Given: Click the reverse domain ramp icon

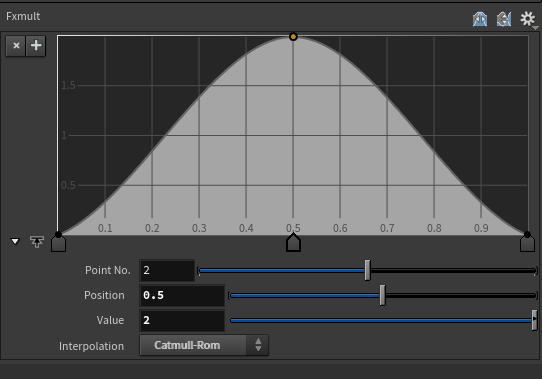Looking at the screenshot, I should click(480, 19).
